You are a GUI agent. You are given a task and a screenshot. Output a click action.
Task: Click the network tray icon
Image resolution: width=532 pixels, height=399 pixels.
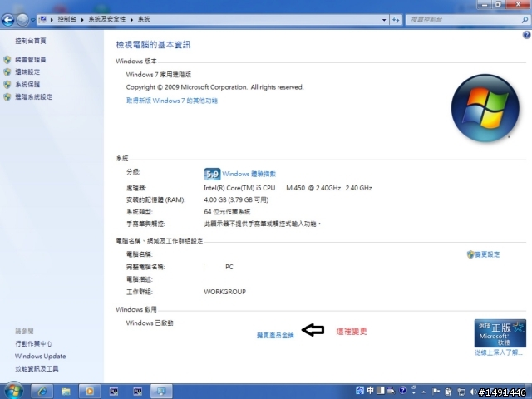(461, 392)
